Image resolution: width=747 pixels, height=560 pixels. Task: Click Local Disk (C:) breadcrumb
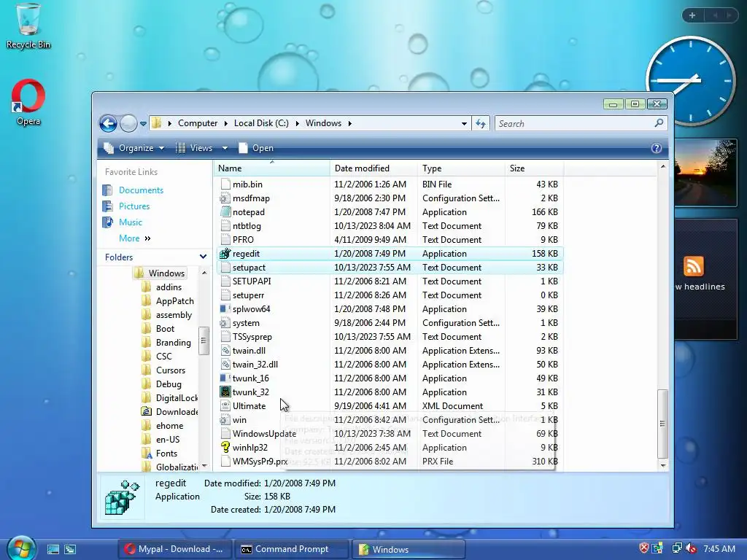[261, 123]
